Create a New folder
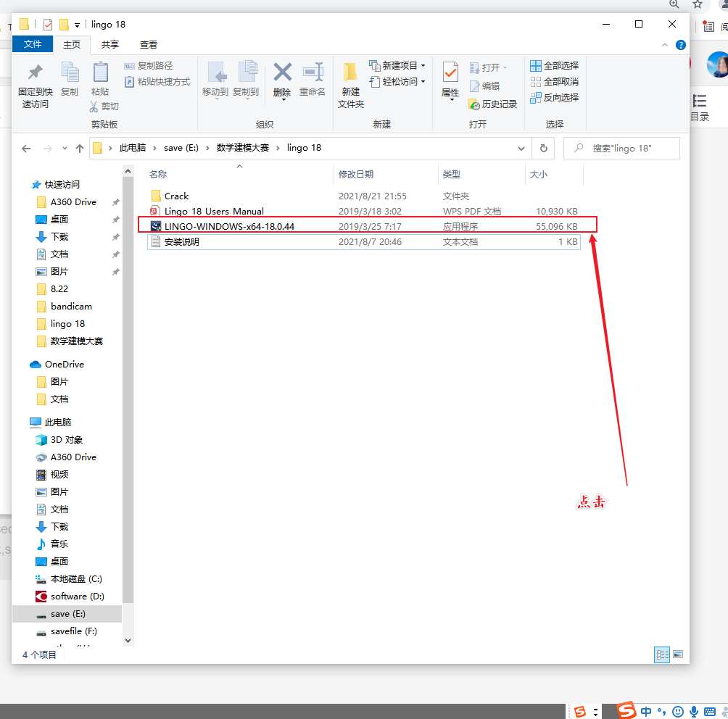 click(x=350, y=86)
